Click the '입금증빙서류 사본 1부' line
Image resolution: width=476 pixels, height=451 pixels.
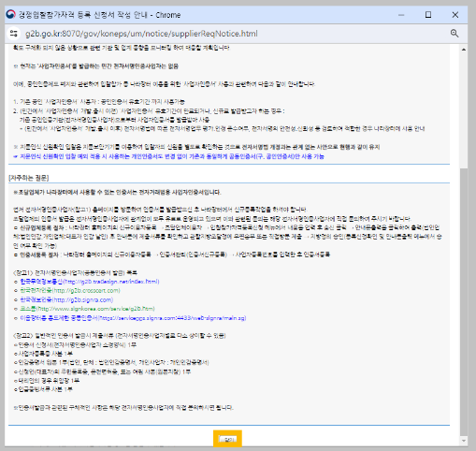pyautogui.click(x=43, y=389)
